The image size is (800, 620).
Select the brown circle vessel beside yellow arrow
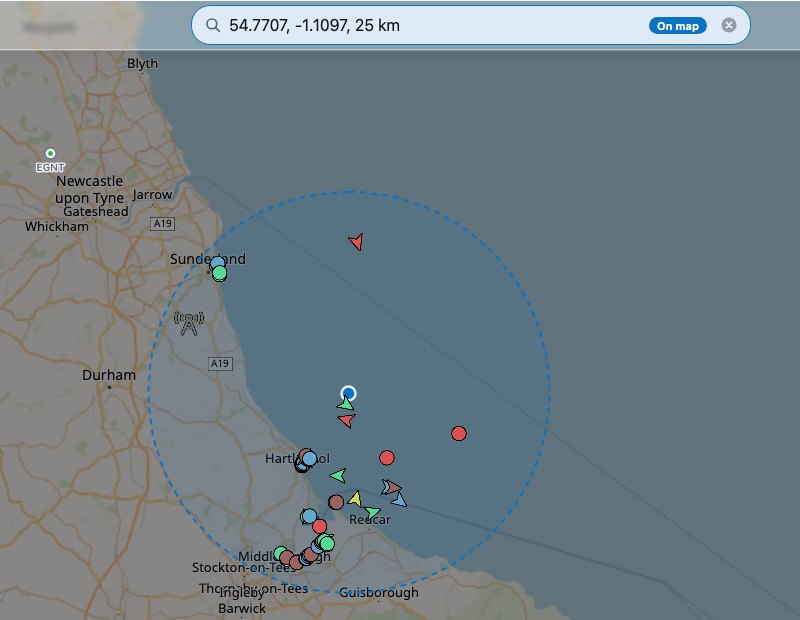tap(336, 502)
